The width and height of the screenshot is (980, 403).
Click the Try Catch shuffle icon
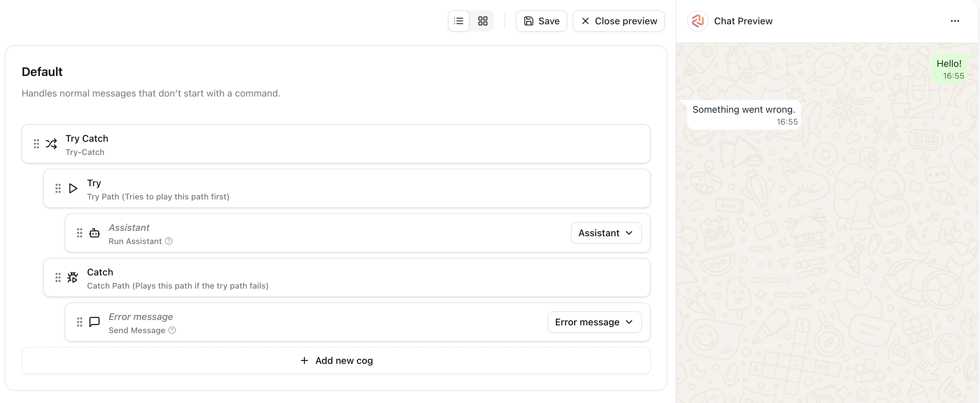(x=51, y=144)
